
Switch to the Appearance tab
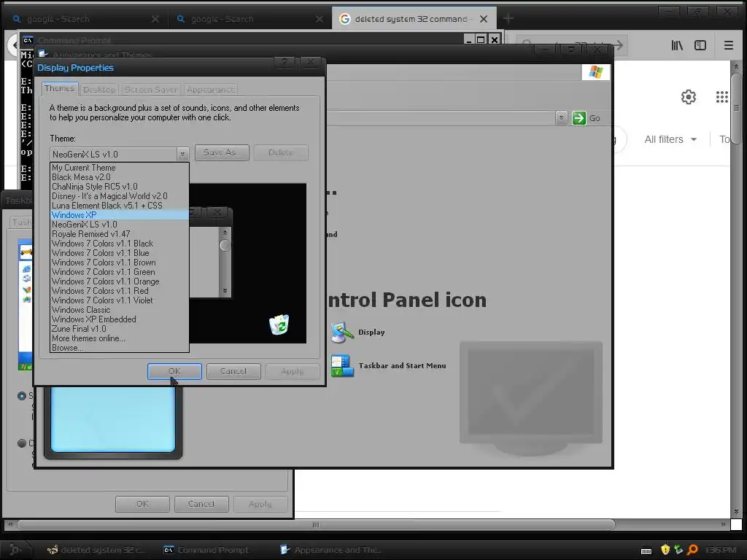(x=211, y=90)
